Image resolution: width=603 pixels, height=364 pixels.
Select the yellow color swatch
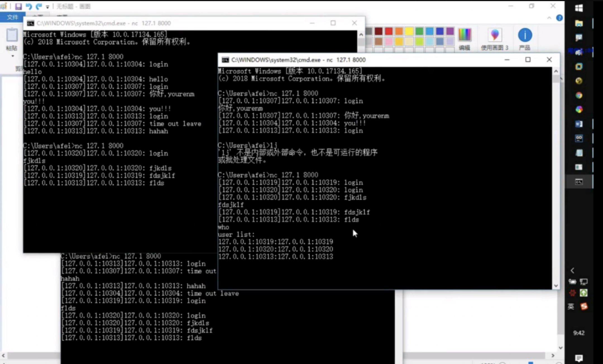tap(409, 31)
